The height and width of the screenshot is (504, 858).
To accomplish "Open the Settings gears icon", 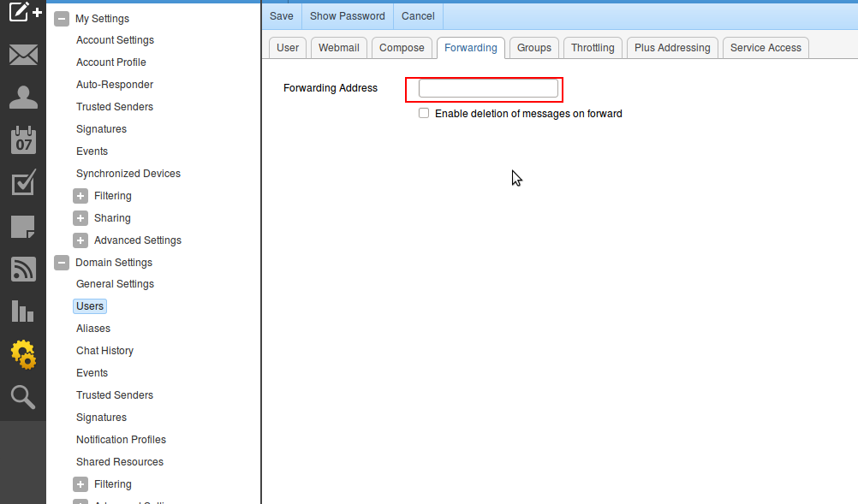I will click(x=23, y=355).
